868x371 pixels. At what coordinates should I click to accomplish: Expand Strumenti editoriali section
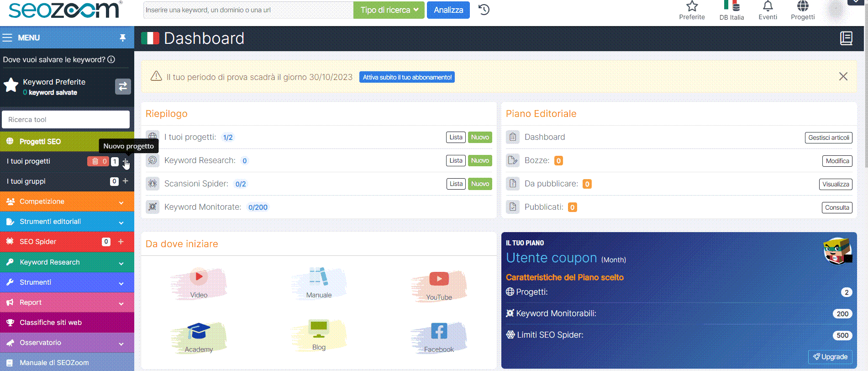[67, 222]
